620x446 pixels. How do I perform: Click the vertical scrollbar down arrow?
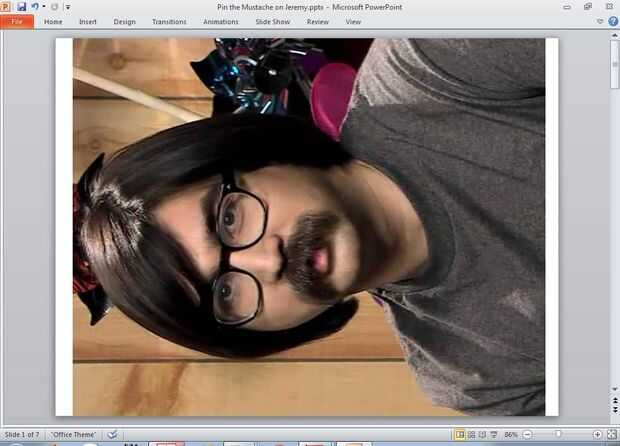615,389
